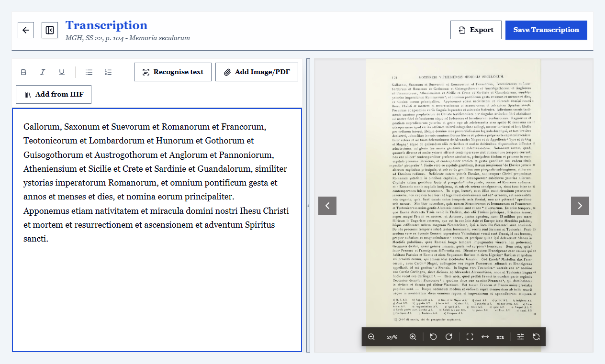Click the MGH, SS 22, p. 104 subtitle
Image resolution: width=605 pixels, height=364 pixels.
point(128,38)
